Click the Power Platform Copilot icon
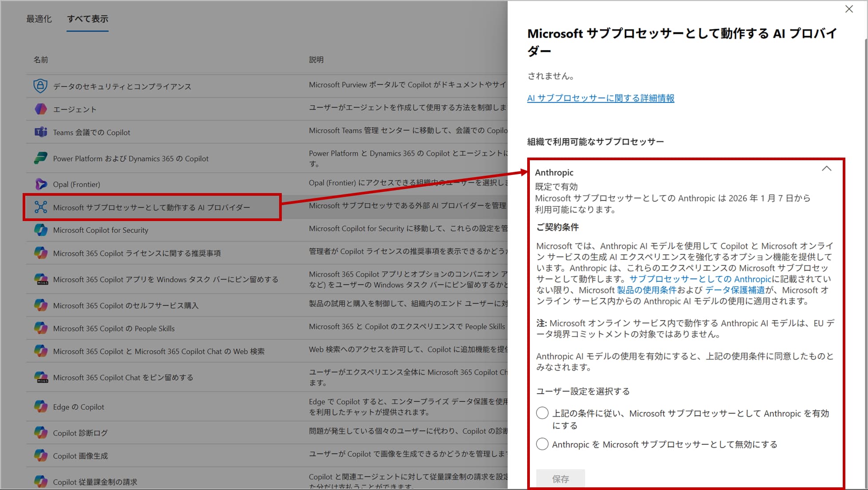The image size is (868, 490). tap(40, 158)
